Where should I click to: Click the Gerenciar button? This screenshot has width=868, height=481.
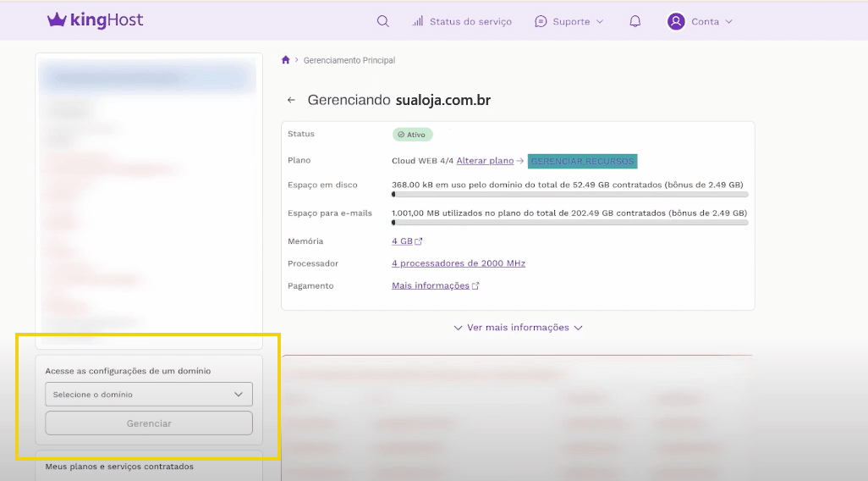(149, 423)
